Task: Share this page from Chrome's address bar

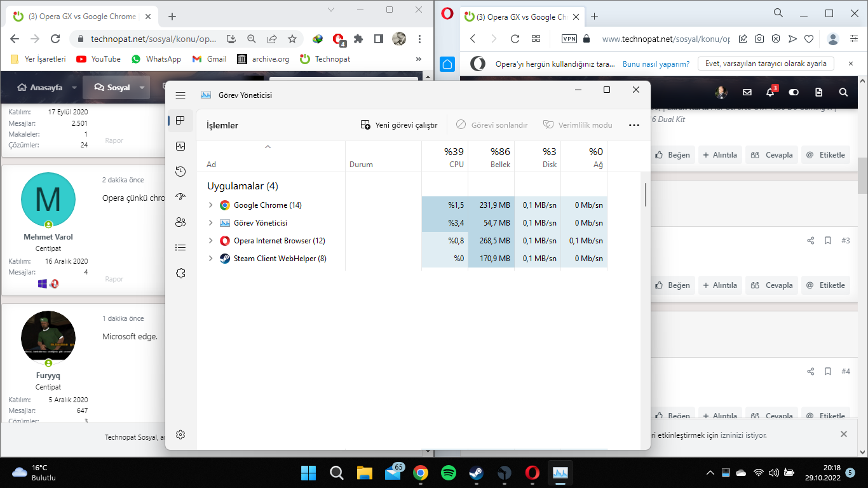Action: (x=272, y=39)
